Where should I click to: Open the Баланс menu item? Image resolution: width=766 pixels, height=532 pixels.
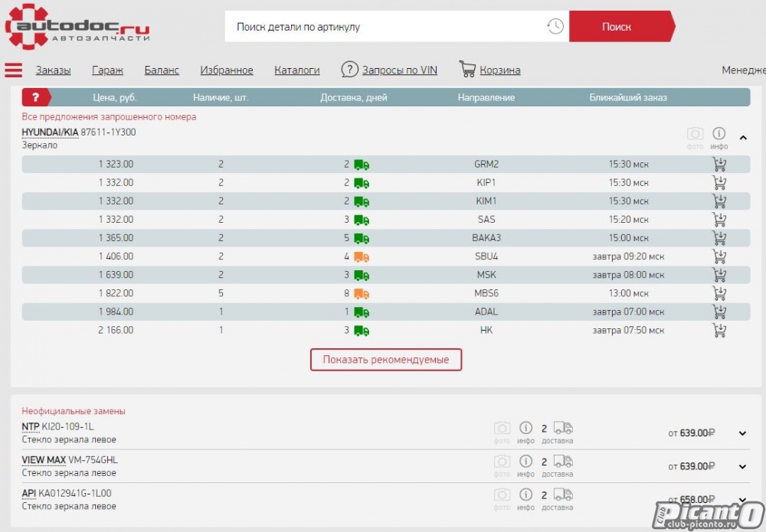point(162,70)
